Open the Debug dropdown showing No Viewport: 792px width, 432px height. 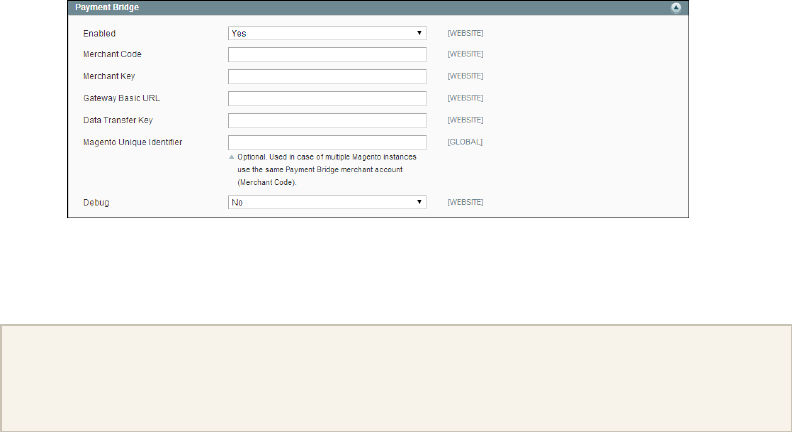pyautogui.click(x=327, y=202)
